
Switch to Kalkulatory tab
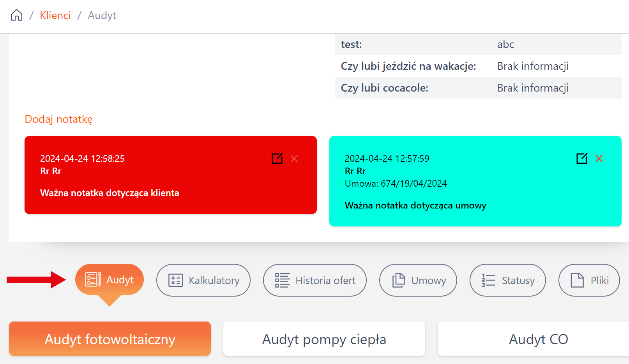(203, 280)
